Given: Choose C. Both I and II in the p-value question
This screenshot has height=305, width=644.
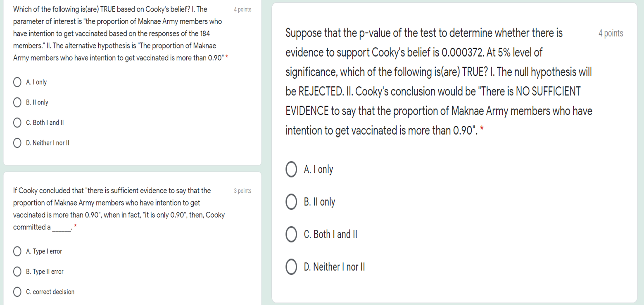Looking at the screenshot, I should point(291,234).
